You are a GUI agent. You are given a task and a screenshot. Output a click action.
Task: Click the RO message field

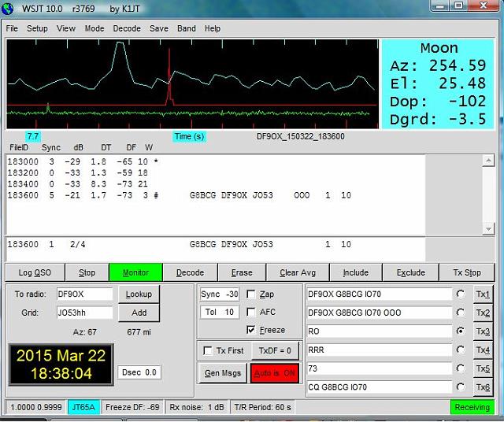380,331
